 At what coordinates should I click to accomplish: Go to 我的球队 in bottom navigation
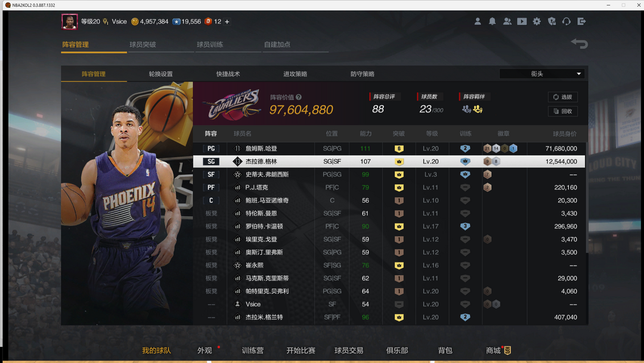point(156,350)
